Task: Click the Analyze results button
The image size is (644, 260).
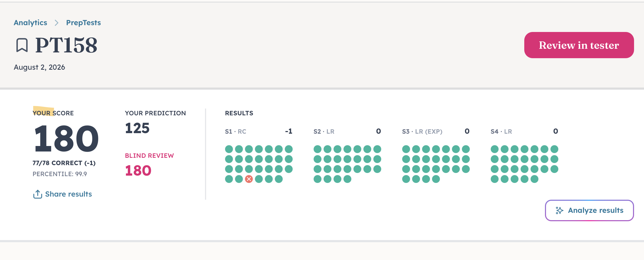Action: (x=590, y=210)
